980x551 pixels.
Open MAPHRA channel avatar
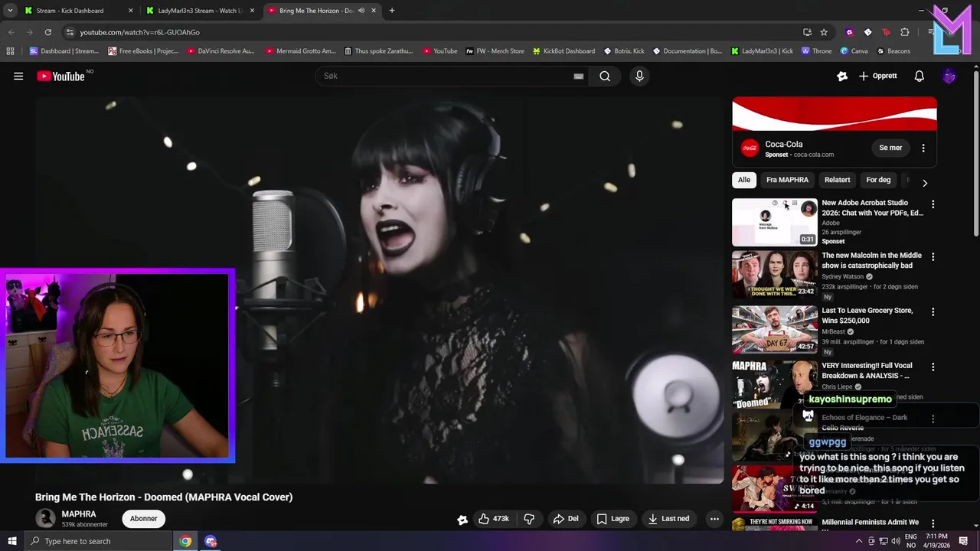(x=46, y=518)
